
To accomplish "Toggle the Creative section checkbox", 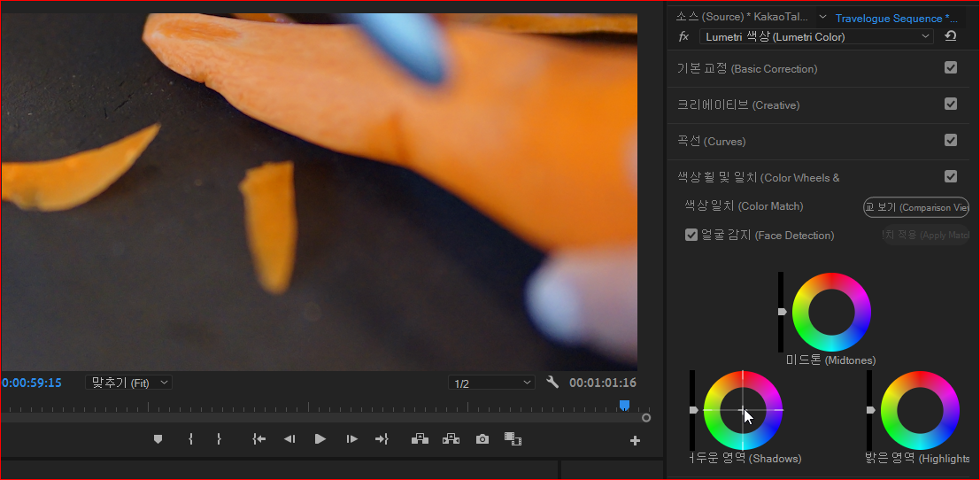I will (x=951, y=104).
